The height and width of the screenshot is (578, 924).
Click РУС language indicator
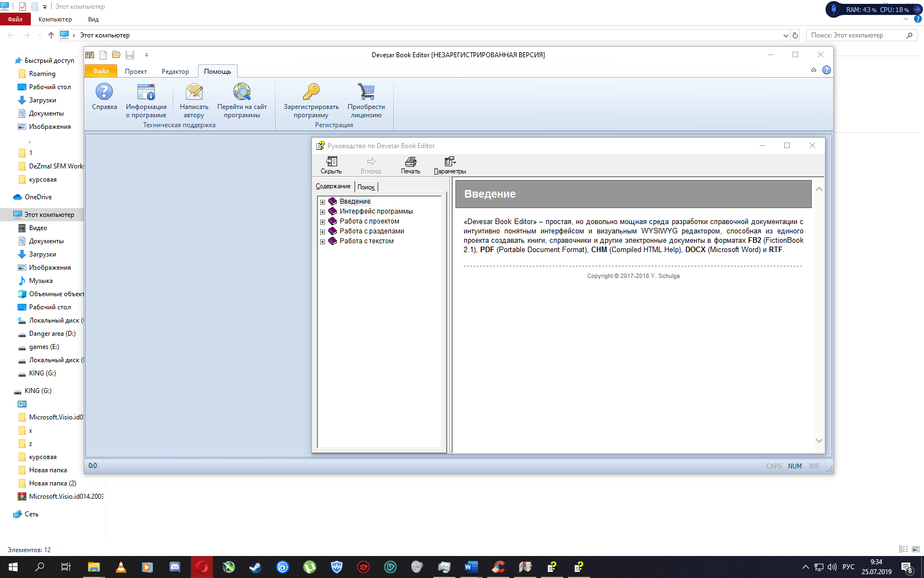coord(849,567)
